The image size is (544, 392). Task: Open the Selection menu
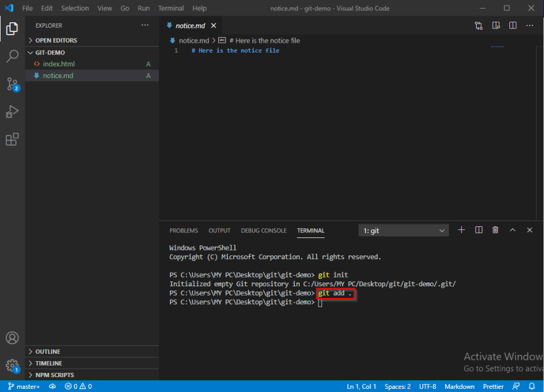(x=75, y=8)
